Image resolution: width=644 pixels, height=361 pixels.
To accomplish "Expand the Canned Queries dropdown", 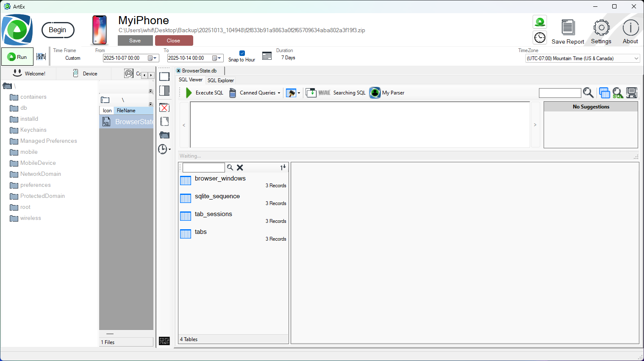I will point(279,93).
